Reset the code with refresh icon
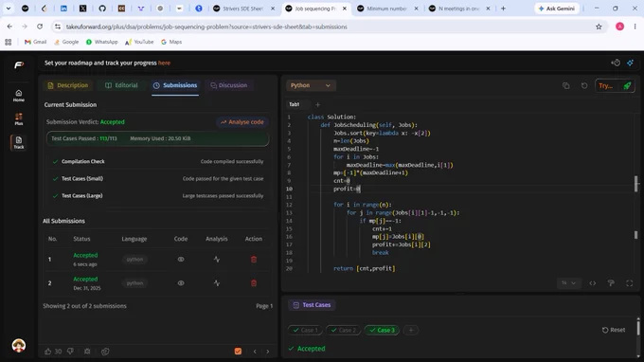 tap(584, 85)
